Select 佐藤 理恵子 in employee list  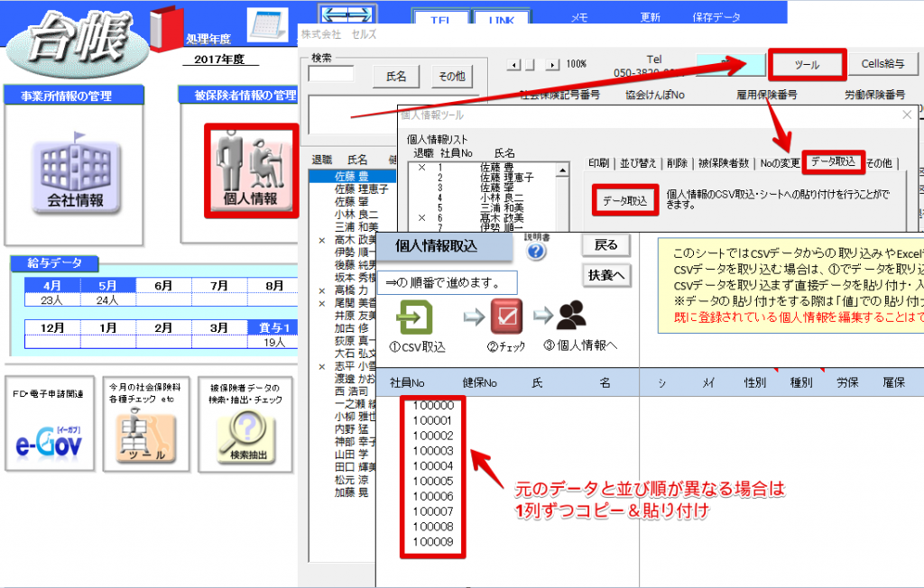tap(362, 189)
